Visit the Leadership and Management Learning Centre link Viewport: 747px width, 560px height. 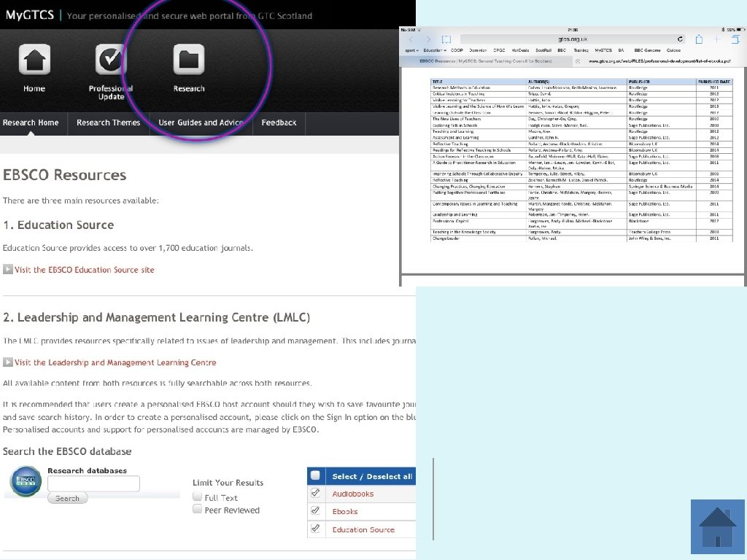pos(115,362)
